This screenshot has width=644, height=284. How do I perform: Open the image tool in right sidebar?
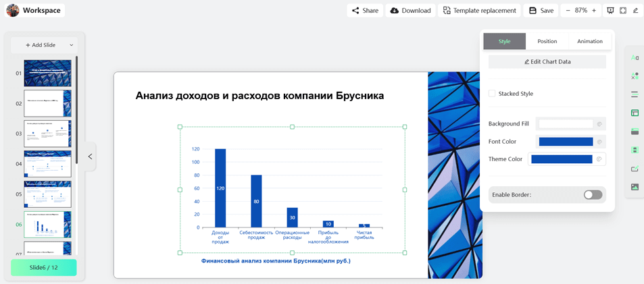[x=635, y=187]
